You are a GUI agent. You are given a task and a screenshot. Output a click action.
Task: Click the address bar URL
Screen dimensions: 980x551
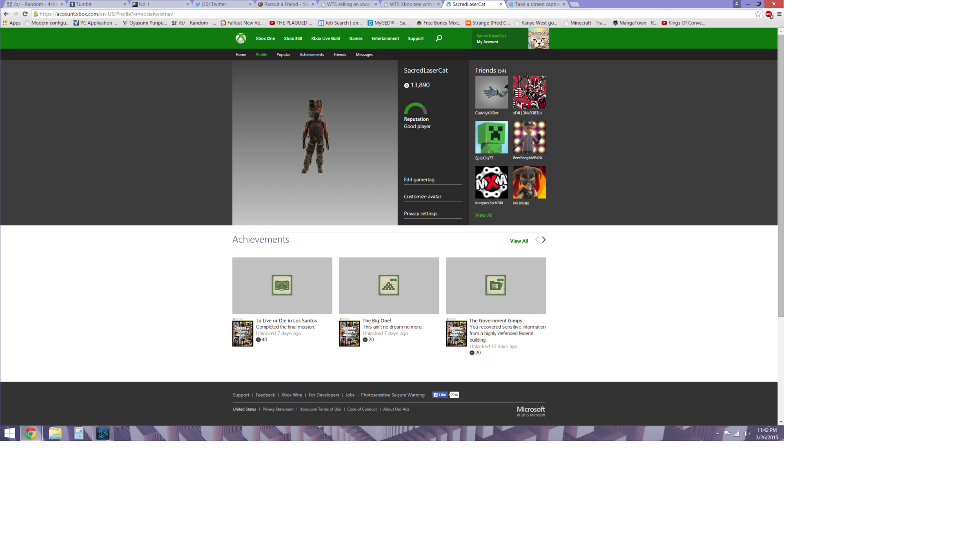click(106, 14)
